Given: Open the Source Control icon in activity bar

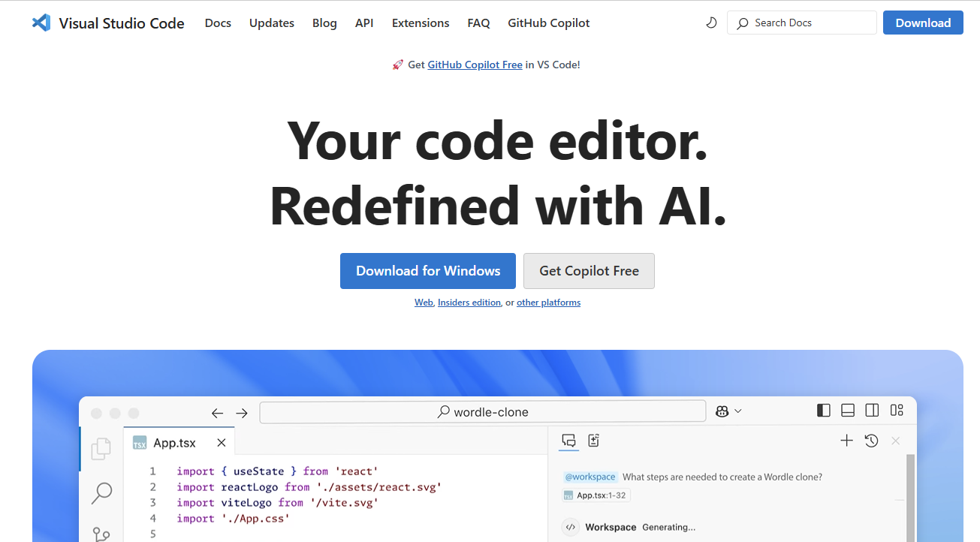Looking at the screenshot, I should (x=101, y=534).
